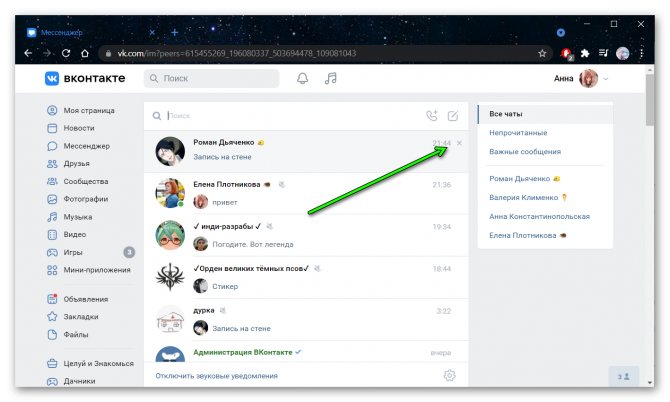Screen dimensions: 670x402
Task: Remove Роман Дьяченко chat with X
Action: [459, 143]
